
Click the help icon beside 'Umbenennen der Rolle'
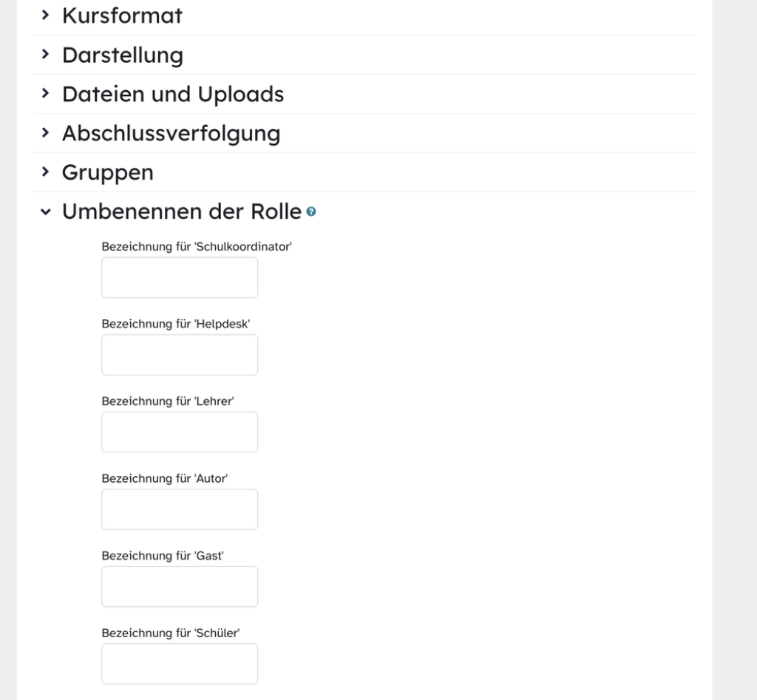(311, 211)
